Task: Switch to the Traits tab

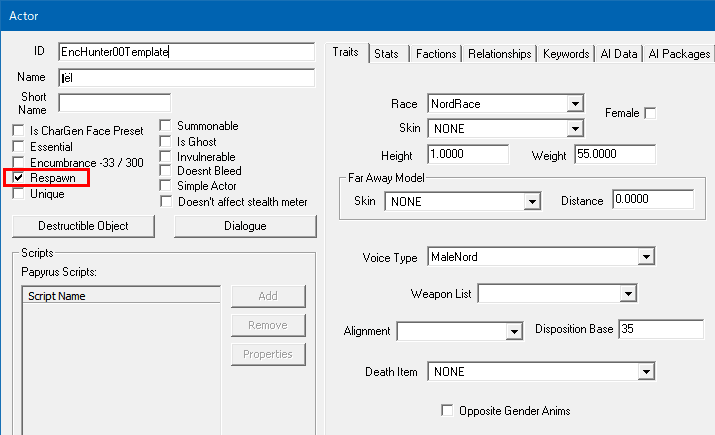Action: coord(345,52)
